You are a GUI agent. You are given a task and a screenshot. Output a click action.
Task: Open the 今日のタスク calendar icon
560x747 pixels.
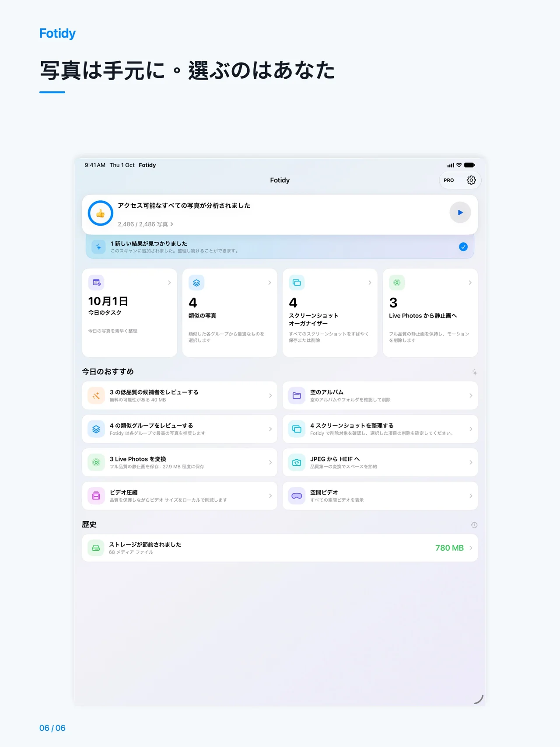pyautogui.click(x=96, y=283)
